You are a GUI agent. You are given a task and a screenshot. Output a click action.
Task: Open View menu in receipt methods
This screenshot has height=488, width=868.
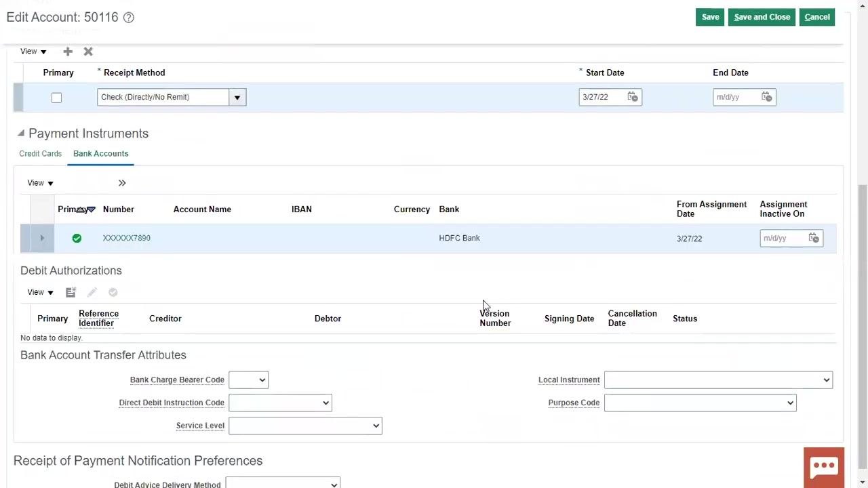click(33, 52)
